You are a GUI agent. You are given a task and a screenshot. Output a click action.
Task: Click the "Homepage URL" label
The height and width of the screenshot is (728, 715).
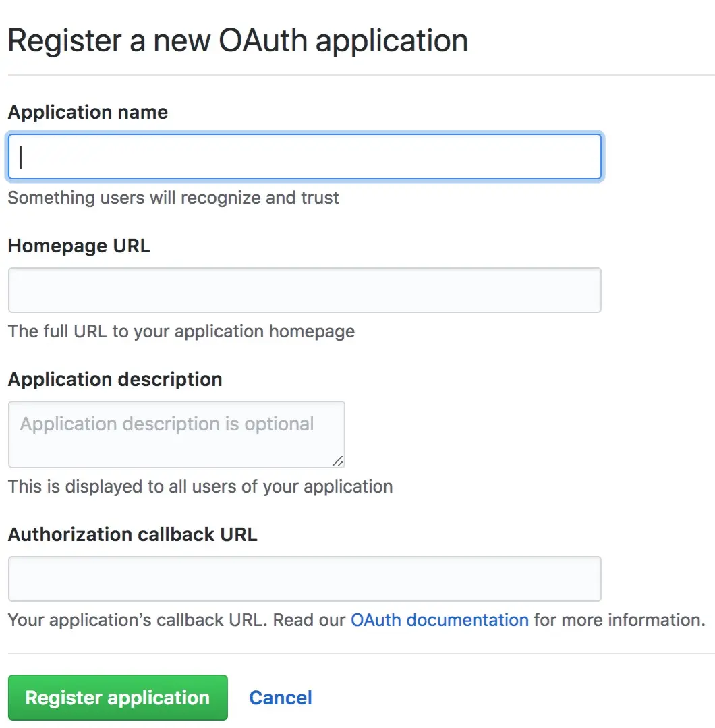[79, 246]
